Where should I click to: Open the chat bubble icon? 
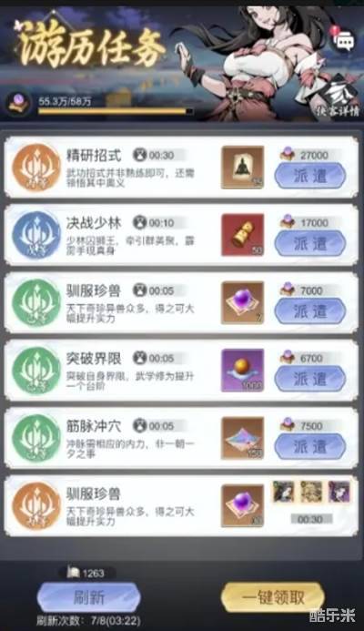344,42
